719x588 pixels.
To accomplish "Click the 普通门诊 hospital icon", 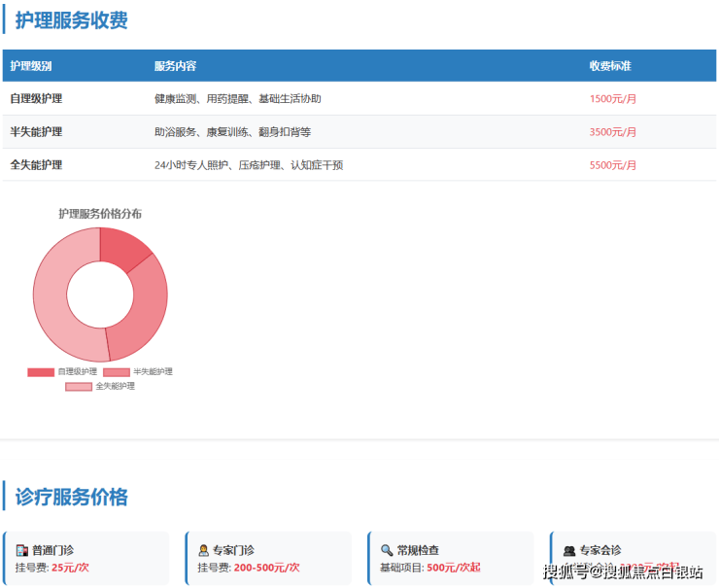I will [x=21, y=550].
